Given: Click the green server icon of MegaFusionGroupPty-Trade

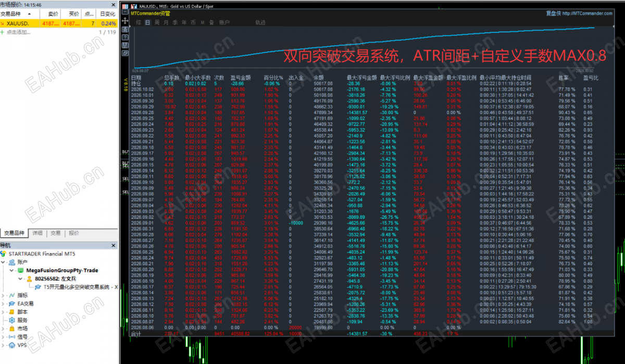Looking at the screenshot, I should tap(21, 270).
